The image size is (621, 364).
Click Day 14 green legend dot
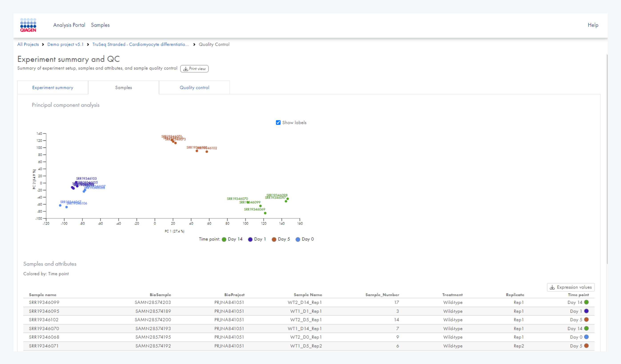click(224, 239)
